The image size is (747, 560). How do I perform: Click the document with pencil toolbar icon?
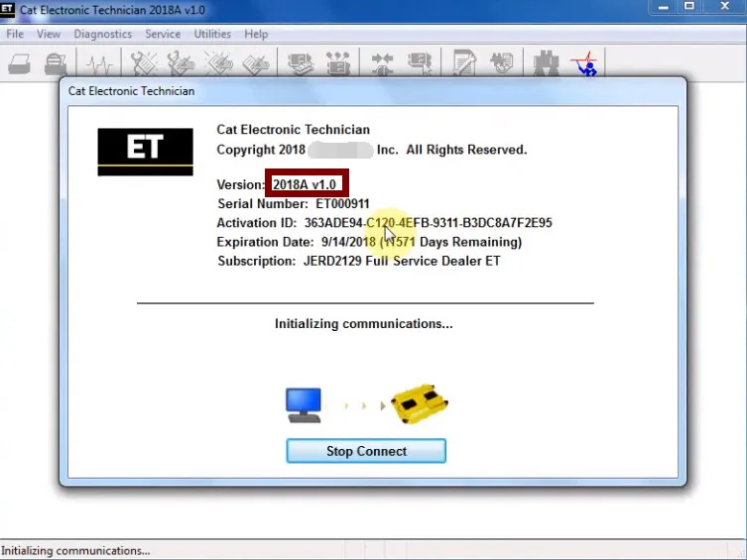click(x=464, y=62)
